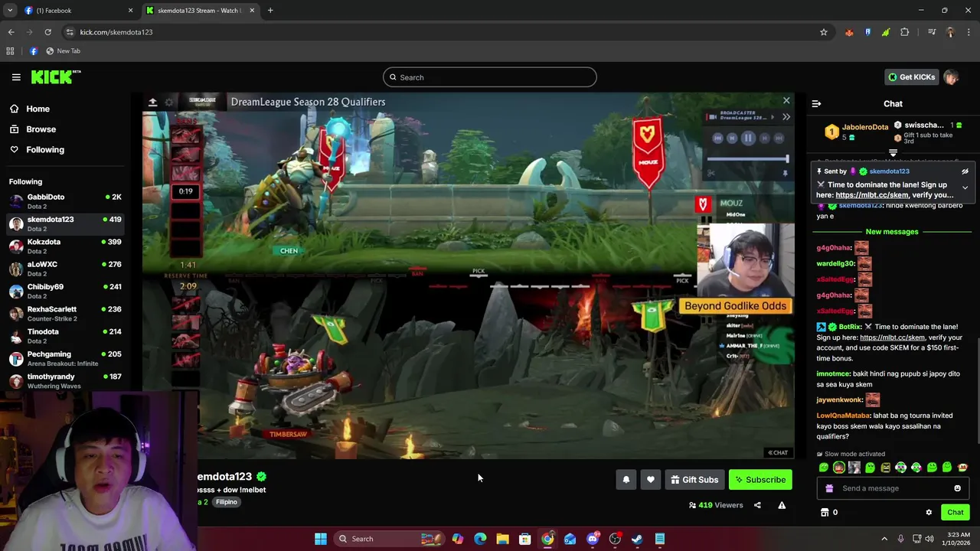
Task: Open the mlbt.cc/skem link in BotRix message
Action: (892, 337)
